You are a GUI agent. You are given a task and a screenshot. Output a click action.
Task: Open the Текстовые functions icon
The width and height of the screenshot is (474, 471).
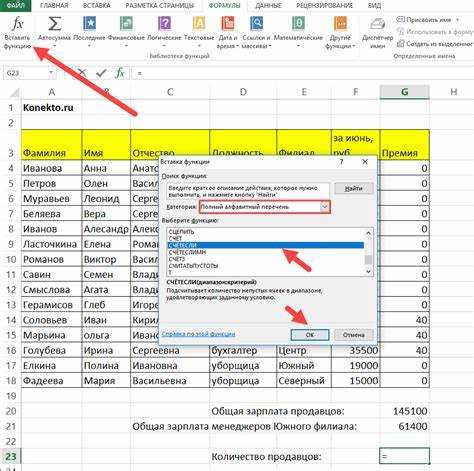click(x=199, y=24)
